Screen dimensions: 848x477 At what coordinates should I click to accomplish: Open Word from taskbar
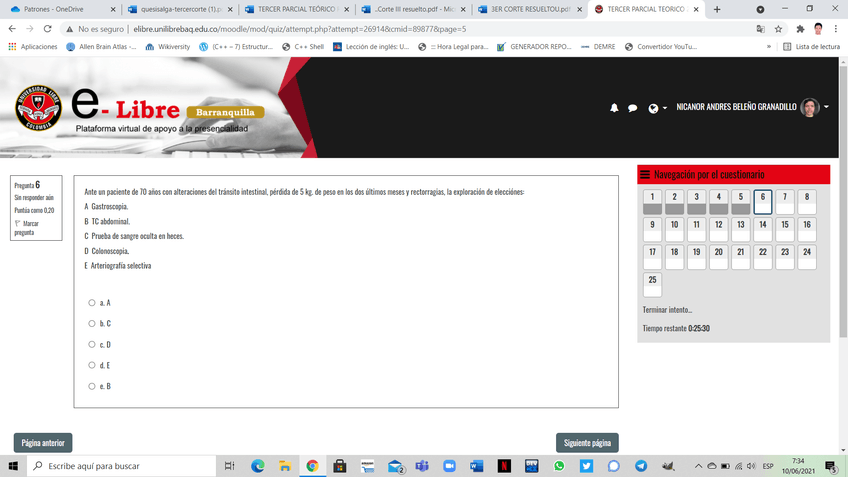point(476,466)
